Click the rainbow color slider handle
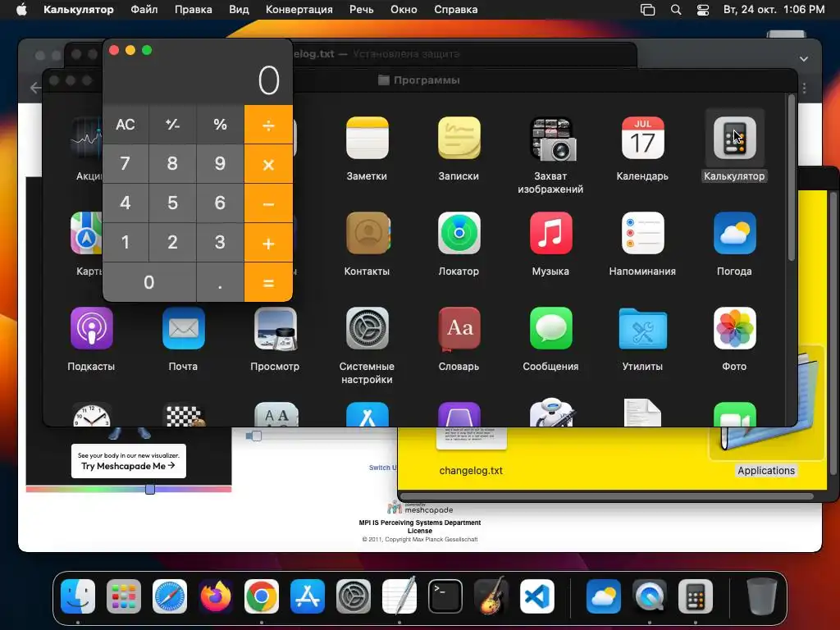840x630 pixels. (150, 489)
